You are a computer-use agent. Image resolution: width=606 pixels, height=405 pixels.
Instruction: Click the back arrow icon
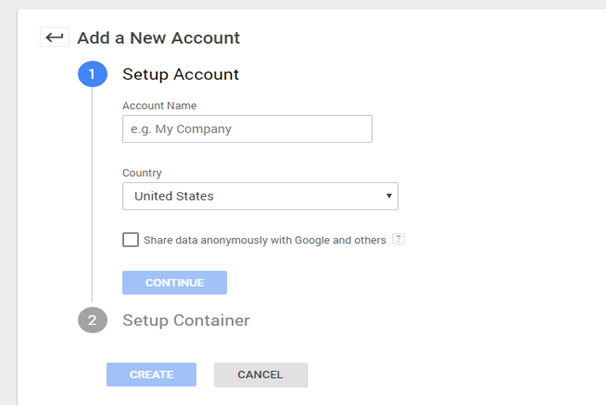click(54, 38)
